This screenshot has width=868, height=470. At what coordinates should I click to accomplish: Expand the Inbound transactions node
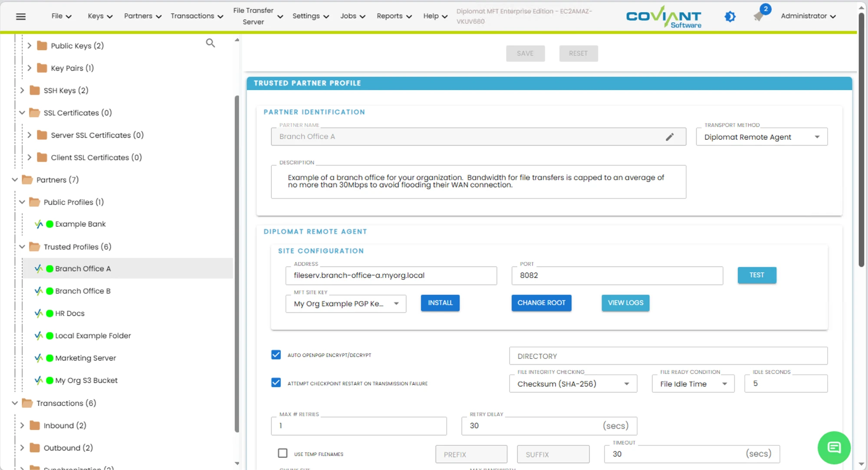click(x=22, y=425)
